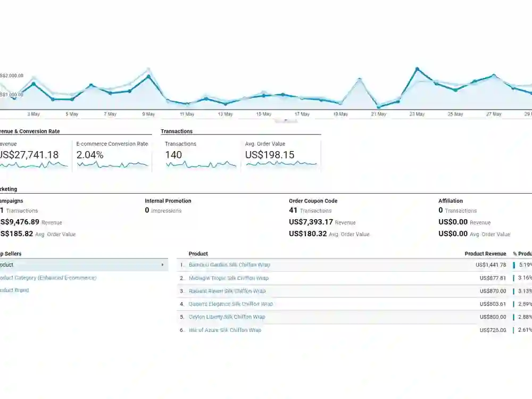Click the US$185.82 campaigns average order value
The height and width of the screenshot is (399, 532).
tap(16, 234)
